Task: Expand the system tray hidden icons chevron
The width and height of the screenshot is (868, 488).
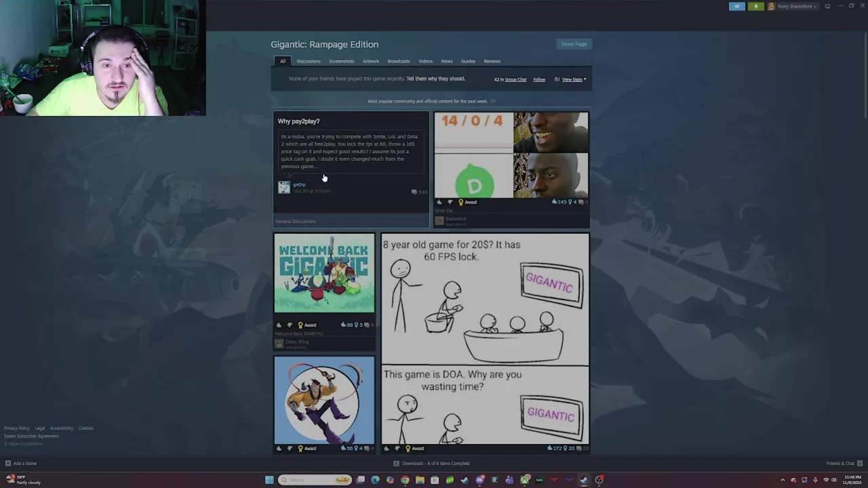Action: click(x=783, y=480)
